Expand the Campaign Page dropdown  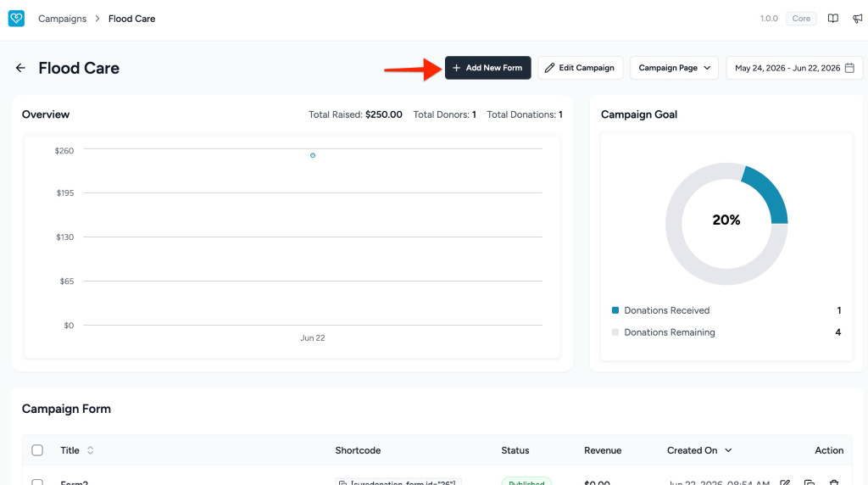(x=674, y=68)
